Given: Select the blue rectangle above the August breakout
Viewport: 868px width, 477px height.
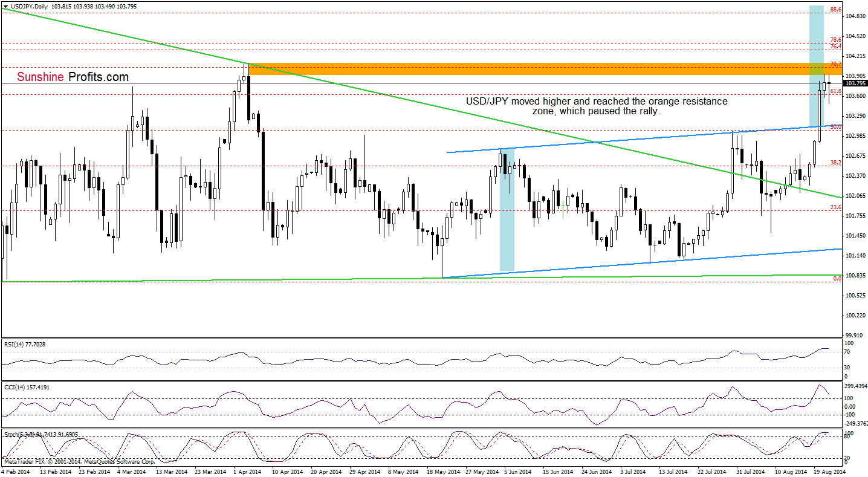Looking at the screenshot, I should [x=817, y=65].
